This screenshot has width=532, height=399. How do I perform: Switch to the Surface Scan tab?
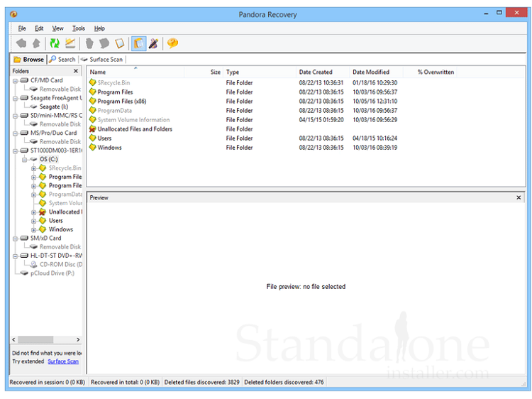(101, 60)
